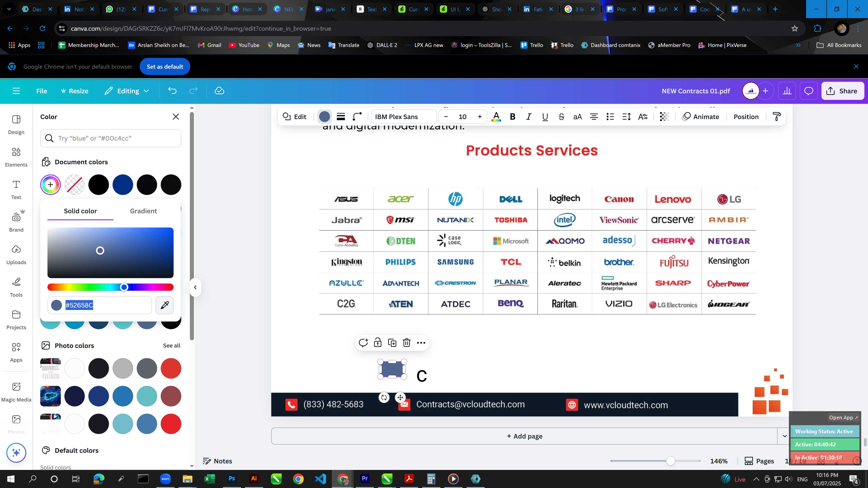Toggle bold formatting
Image resolution: width=868 pixels, height=488 pixels.
[512, 117]
